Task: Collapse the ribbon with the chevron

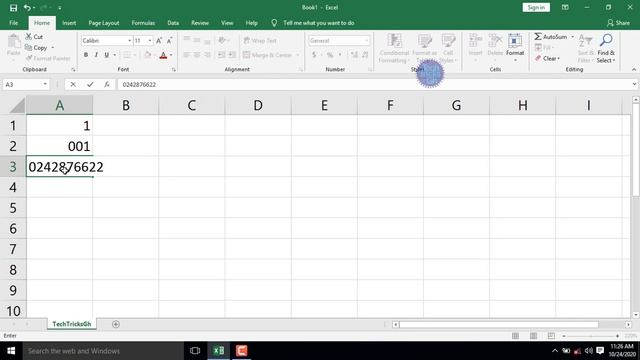Action: 634,70
